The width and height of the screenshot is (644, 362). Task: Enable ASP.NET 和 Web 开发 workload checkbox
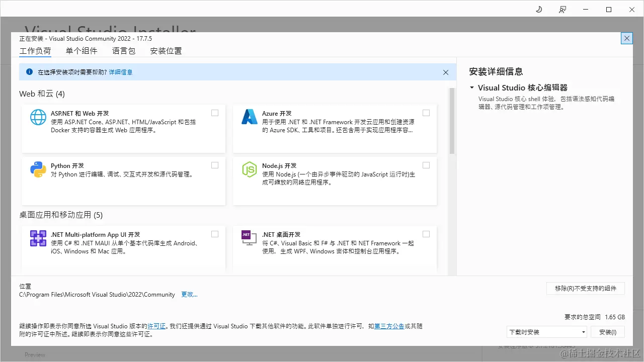coord(215,113)
